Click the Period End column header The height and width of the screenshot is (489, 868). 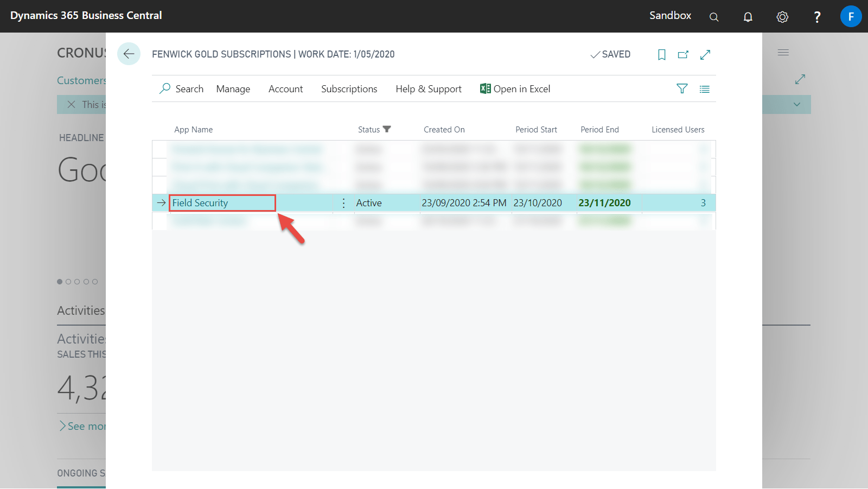click(x=599, y=130)
